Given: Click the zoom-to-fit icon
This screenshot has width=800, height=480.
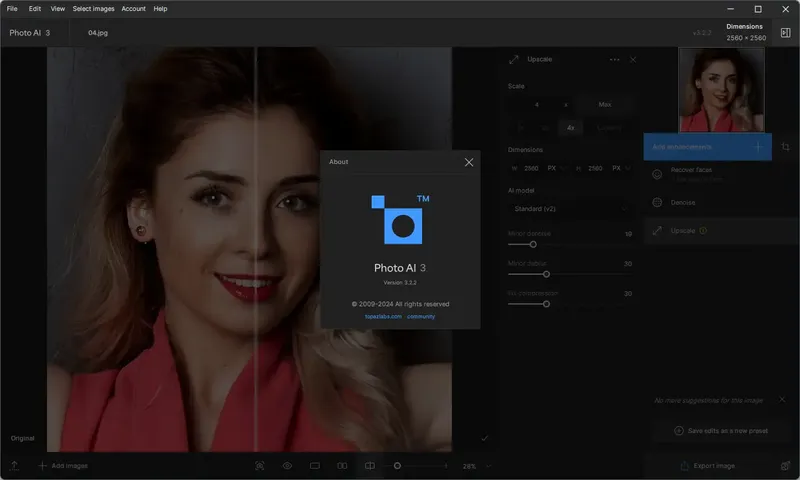Looking at the screenshot, I should pyautogui.click(x=260, y=466).
